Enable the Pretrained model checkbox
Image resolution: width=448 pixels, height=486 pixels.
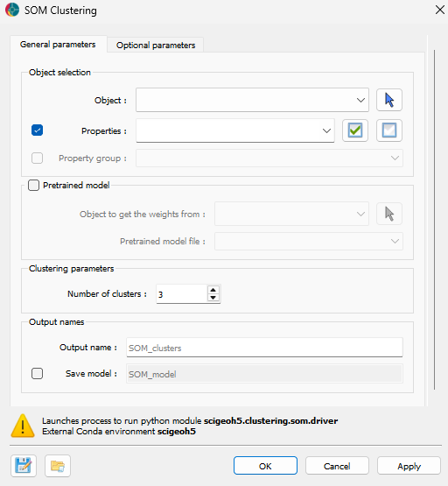[33, 186]
